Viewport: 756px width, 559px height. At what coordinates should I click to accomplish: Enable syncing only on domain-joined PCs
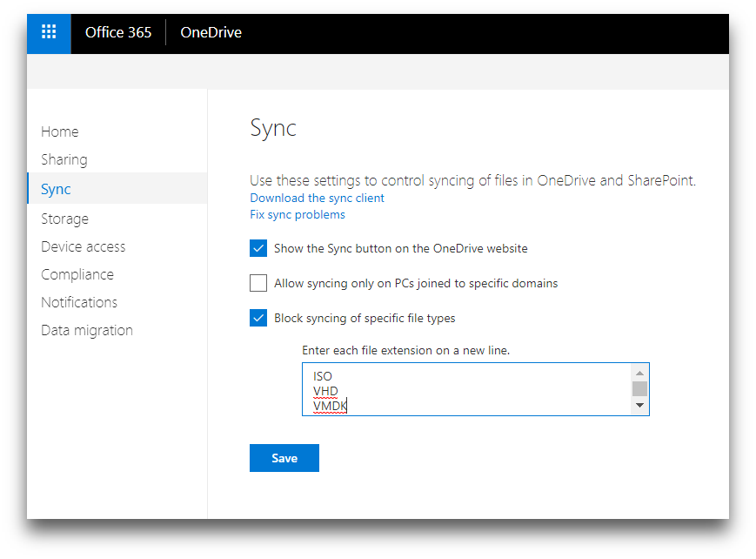point(258,283)
